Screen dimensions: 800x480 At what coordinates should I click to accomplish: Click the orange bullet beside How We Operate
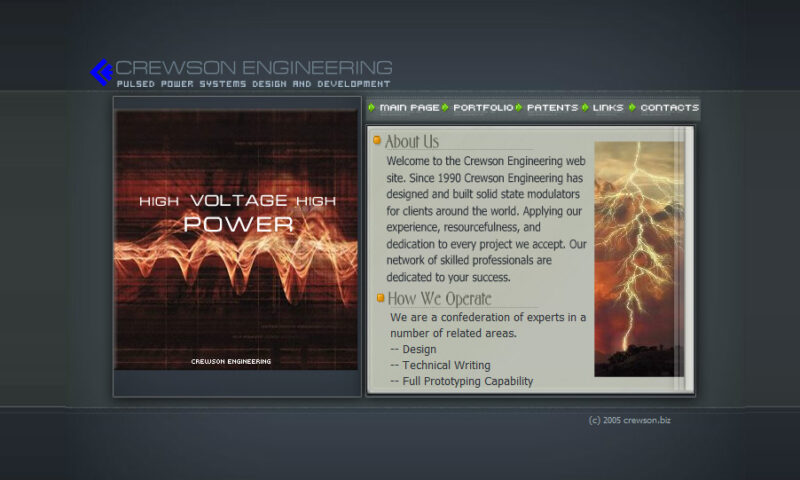coord(380,297)
